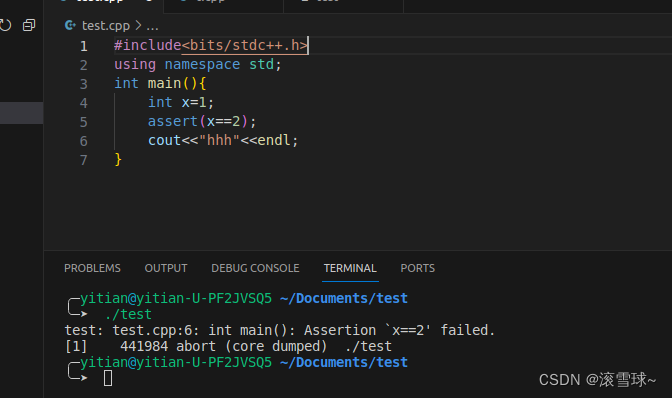The height and width of the screenshot is (398, 672).
Task: Select the TERMINAL panel tab
Action: [x=350, y=268]
